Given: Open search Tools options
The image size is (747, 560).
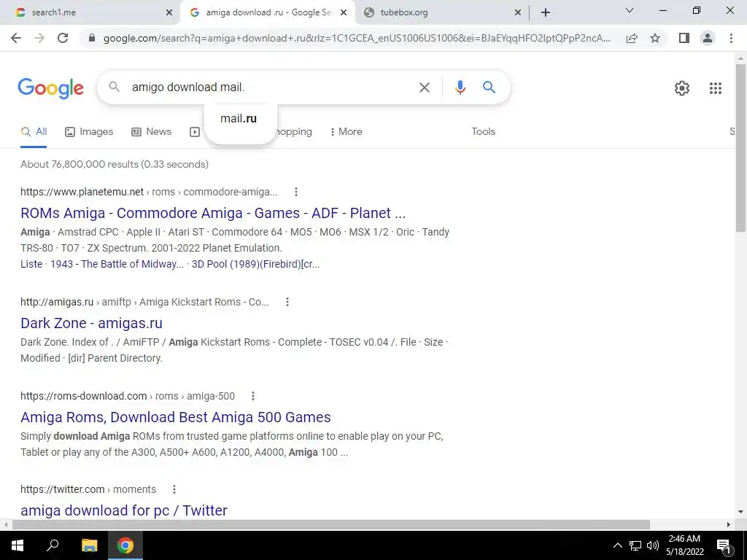Looking at the screenshot, I should coord(483,132).
